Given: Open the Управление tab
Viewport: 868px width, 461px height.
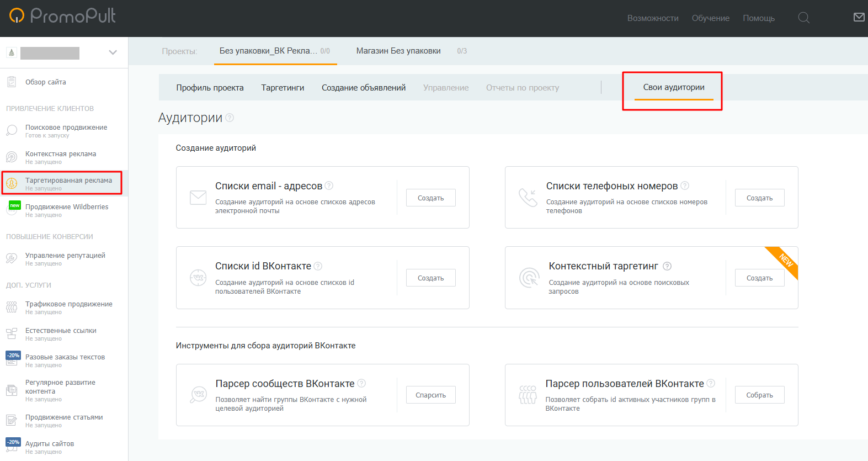Looking at the screenshot, I should [446, 88].
